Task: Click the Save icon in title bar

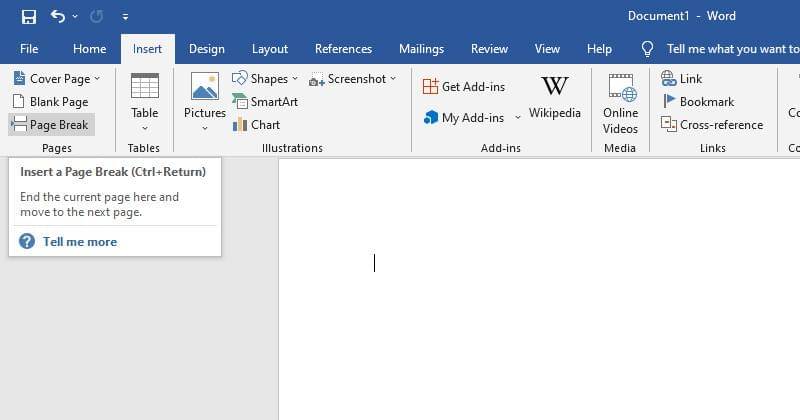Action: tap(29, 16)
